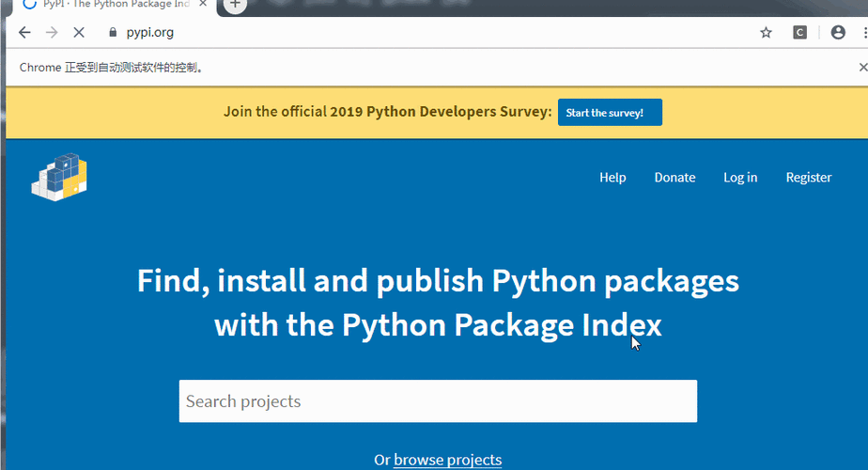Click the survey banner announcement text
The height and width of the screenshot is (470, 868).
387,112
